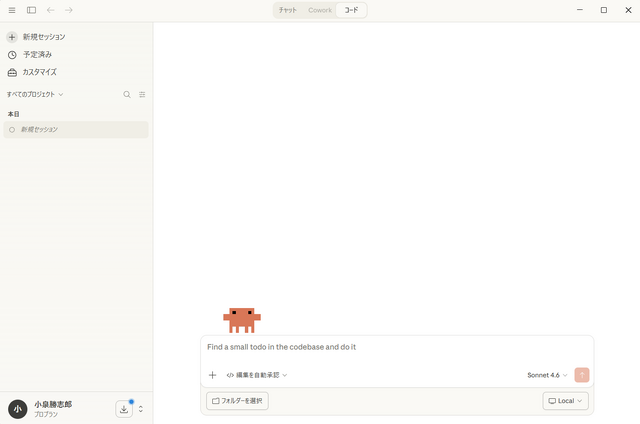
Task: Switch to the チャット tab
Action: click(288, 10)
